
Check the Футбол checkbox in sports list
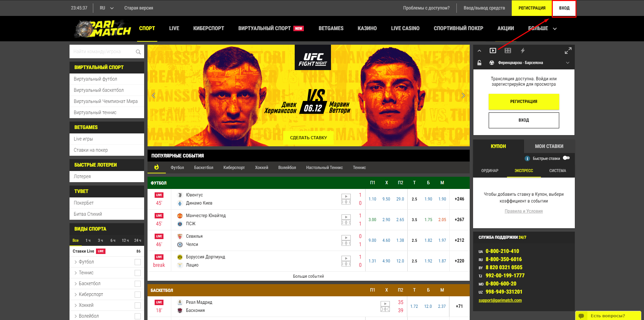click(x=138, y=262)
